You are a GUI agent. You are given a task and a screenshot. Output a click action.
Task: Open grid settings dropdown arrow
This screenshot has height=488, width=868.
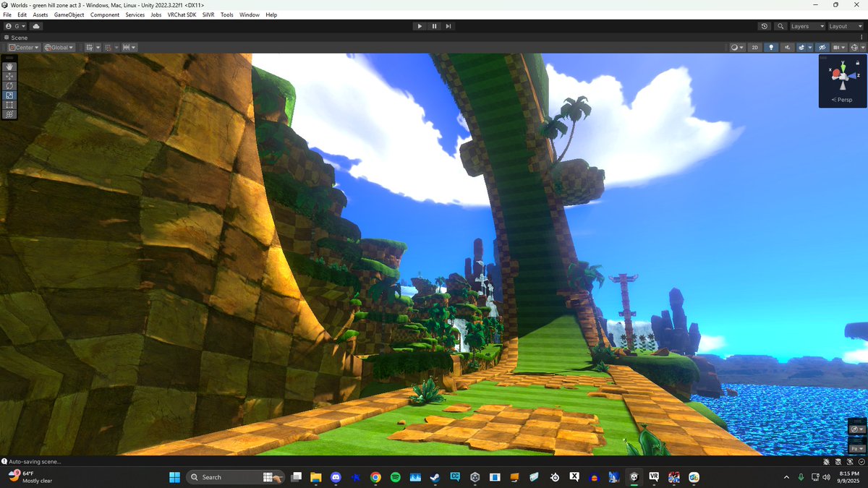coord(98,47)
